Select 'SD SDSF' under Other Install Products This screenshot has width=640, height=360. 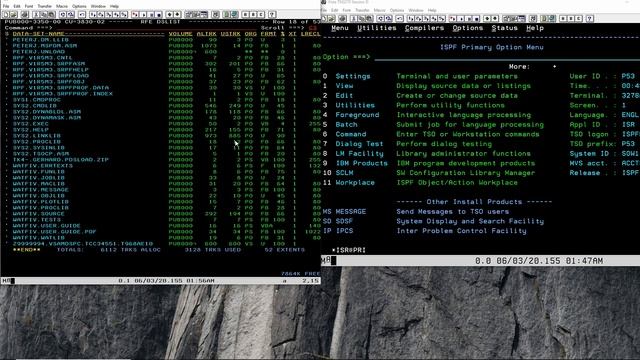(338, 221)
